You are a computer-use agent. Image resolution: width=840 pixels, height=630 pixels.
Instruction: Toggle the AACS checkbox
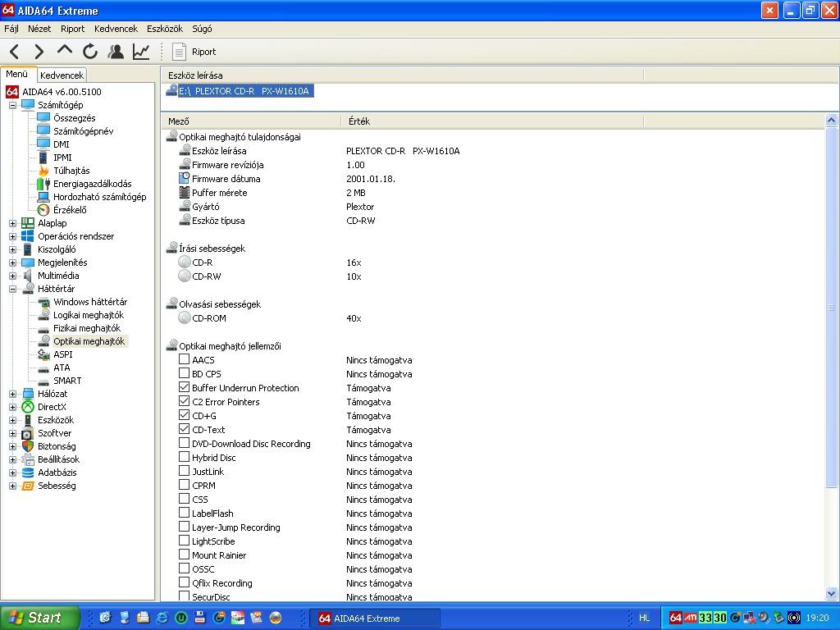pyautogui.click(x=184, y=359)
